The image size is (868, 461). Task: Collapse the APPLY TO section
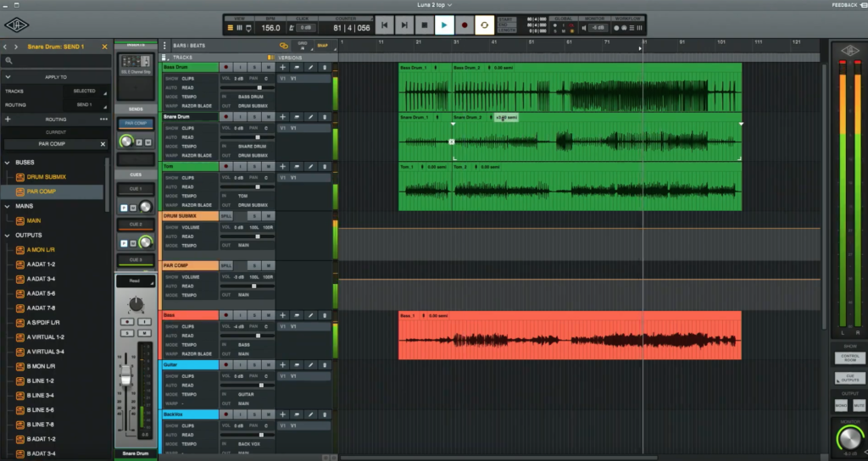click(8, 77)
